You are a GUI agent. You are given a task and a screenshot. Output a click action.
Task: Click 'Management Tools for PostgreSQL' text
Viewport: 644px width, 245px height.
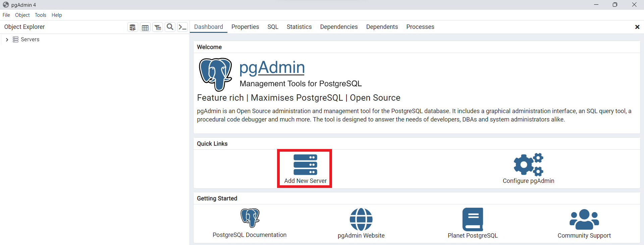click(301, 84)
